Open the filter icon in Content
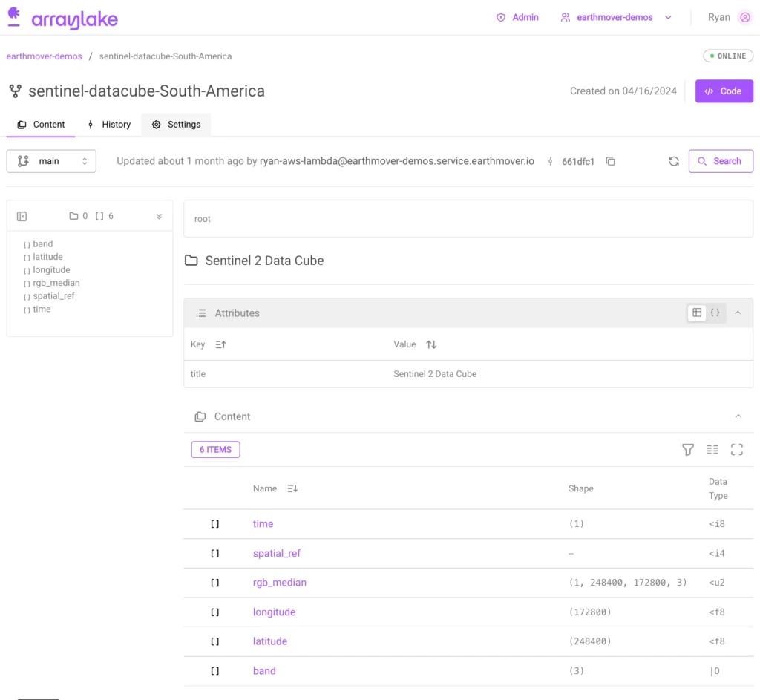The height and width of the screenshot is (700, 760). pos(688,449)
